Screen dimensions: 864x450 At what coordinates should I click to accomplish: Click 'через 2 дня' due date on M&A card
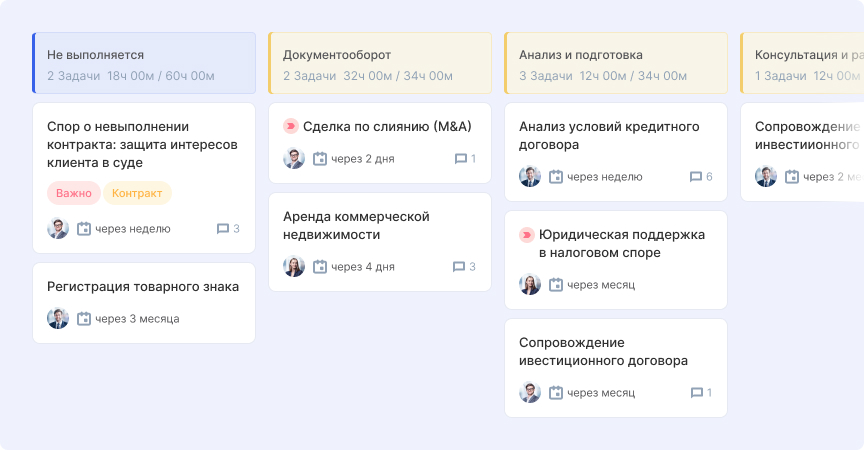(x=363, y=159)
